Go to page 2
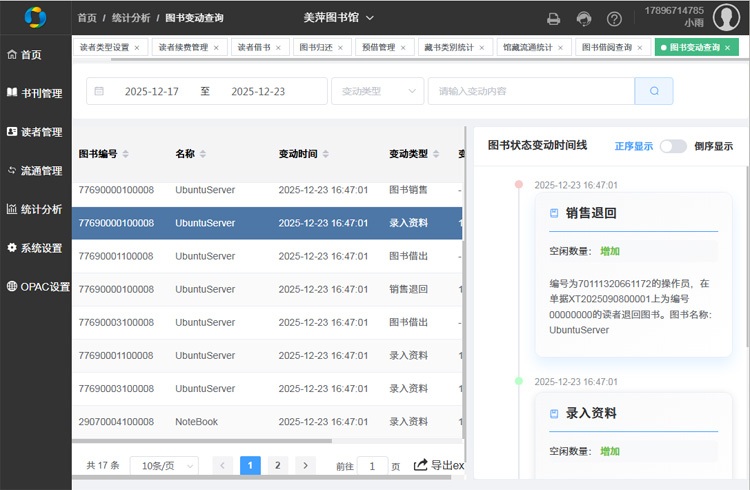The height and width of the screenshot is (490, 750). (x=278, y=465)
